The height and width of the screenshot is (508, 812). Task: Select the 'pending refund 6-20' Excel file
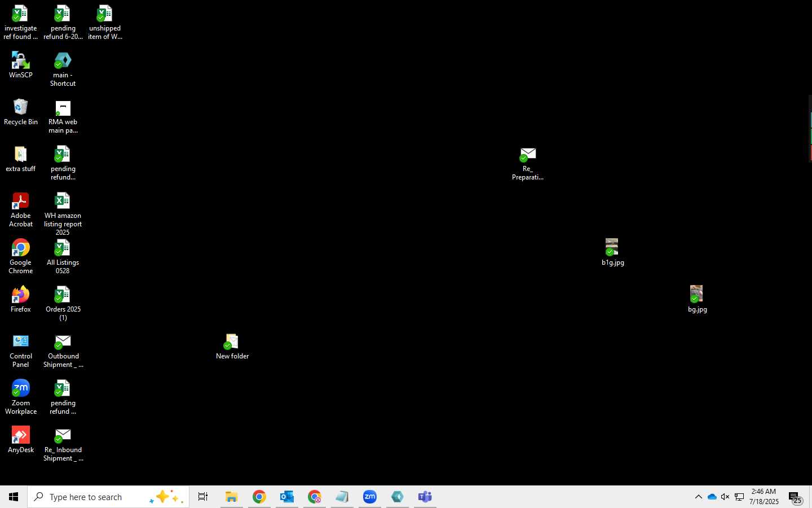[63, 23]
